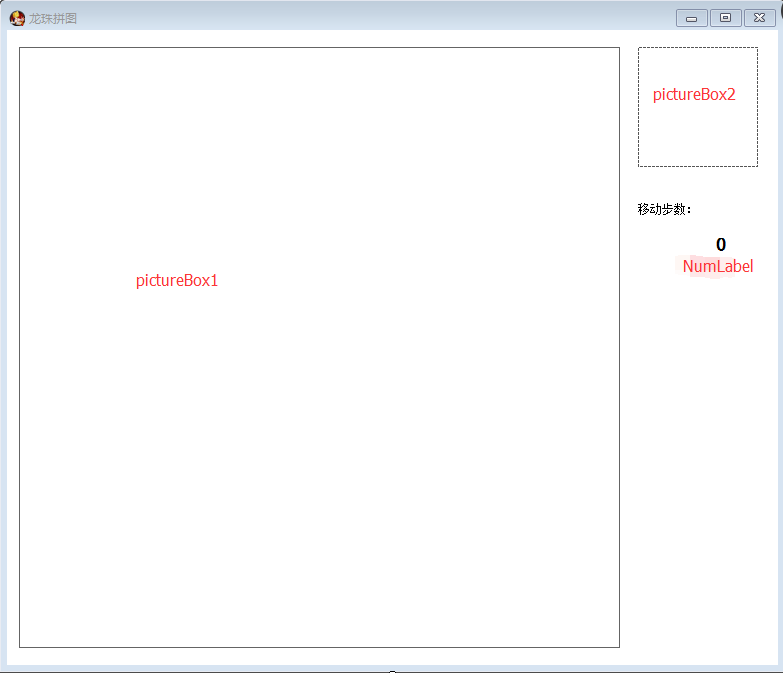Select the dashed preview box below pictureBox2 text

(x=698, y=135)
